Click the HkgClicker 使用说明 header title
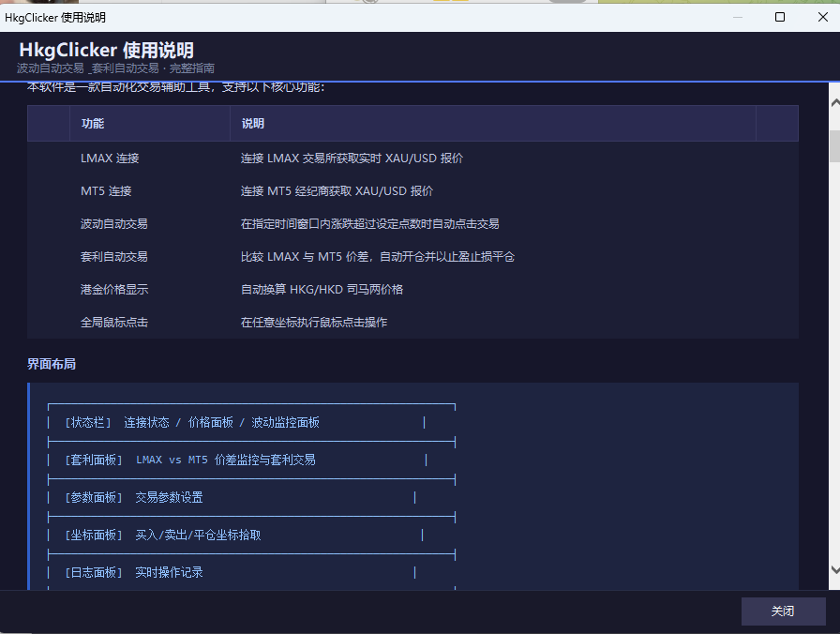This screenshot has height=634, width=840. [x=107, y=51]
